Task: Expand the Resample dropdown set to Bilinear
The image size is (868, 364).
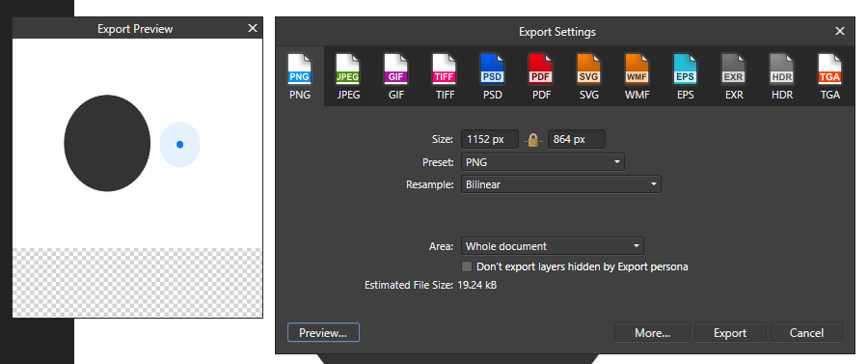Action: point(560,184)
